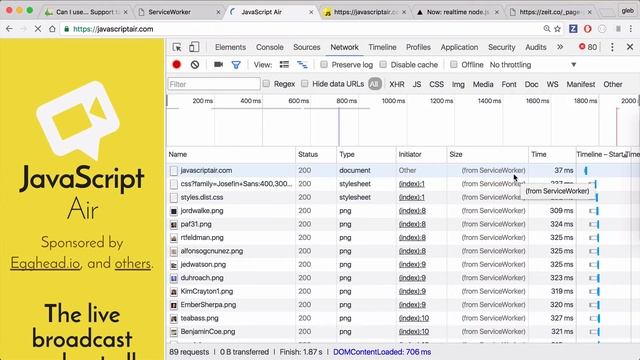This screenshot has width=640, height=360.
Task: Expand more DevTools tabs chevron
Action: pyautogui.click(x=560, y=47)
